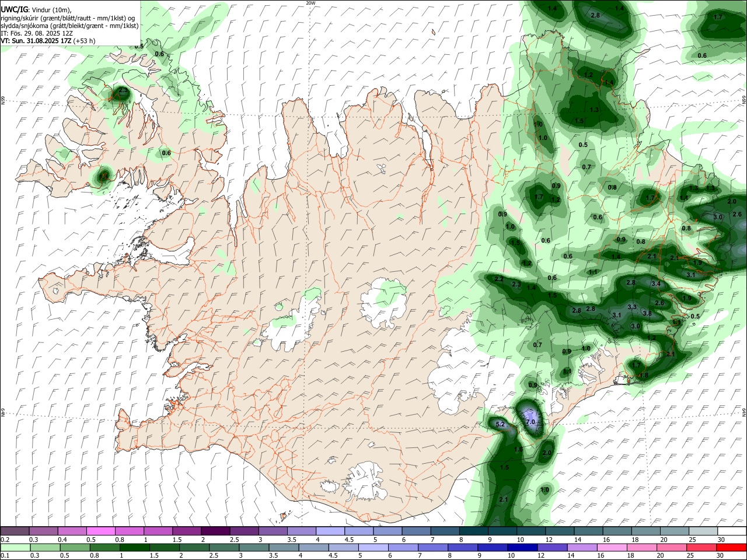Pick the snow-scale swatch between 0.3 and 0.4
Screen dimensions: 747x560
coord(44,531)
